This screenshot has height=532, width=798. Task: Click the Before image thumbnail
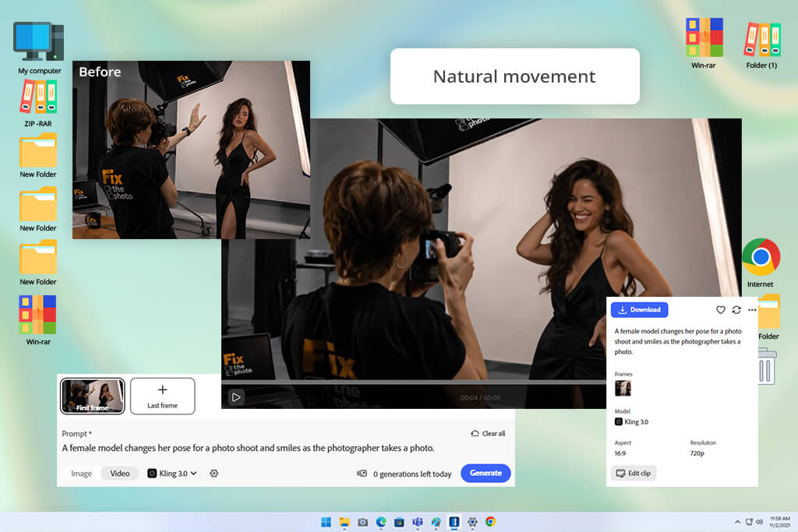pos(191,150)
